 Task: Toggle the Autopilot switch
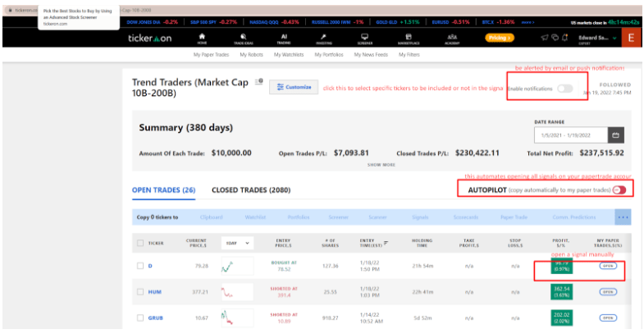[619, 190]
